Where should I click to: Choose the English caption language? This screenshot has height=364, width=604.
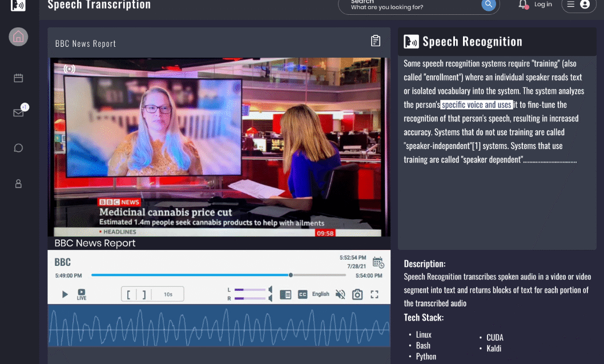click(320, 294)
